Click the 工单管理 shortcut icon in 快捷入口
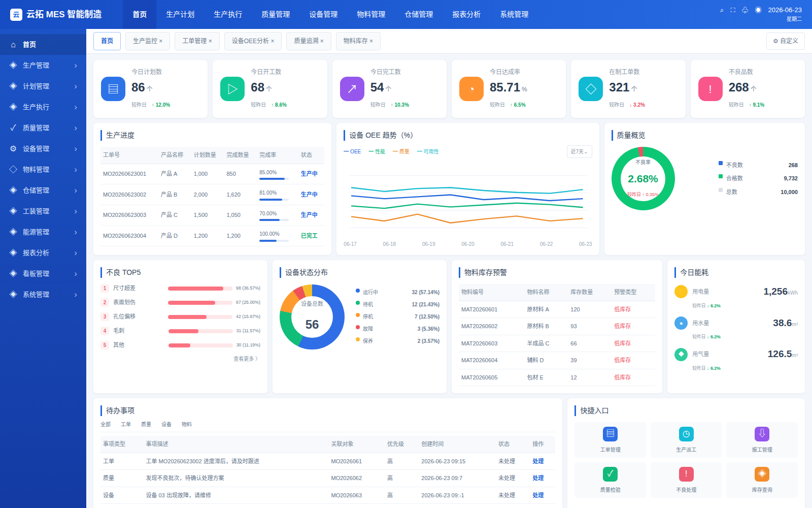Image resolution: width=812 pixels, height=508 pixels. pos(610,434)
